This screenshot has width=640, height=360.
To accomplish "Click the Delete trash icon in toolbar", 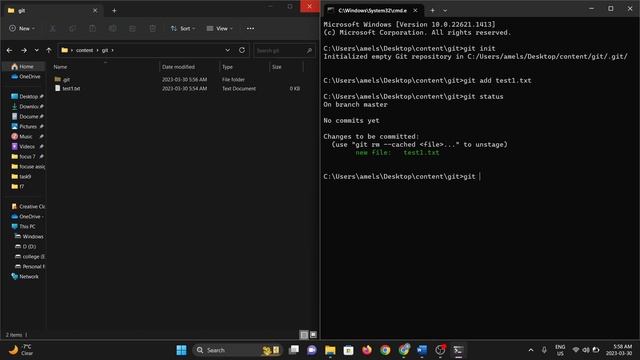I will (152, 29).
